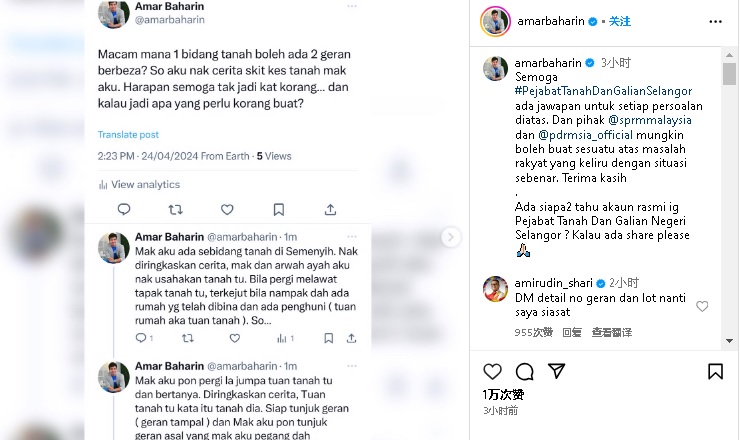Open the @sprmmalaysia mention
Screen dimensions: 740x440
pyautogui.click(x=650, y=120)
